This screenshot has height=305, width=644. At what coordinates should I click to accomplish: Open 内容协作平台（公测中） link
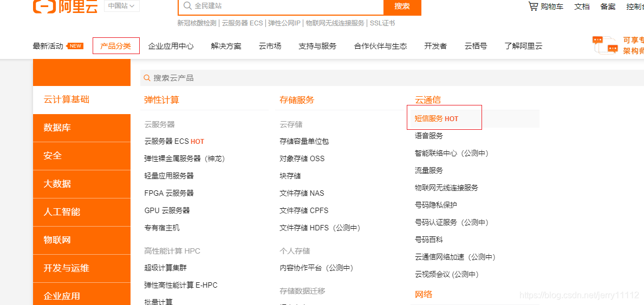pyautogui.click(x=317, y=268)
